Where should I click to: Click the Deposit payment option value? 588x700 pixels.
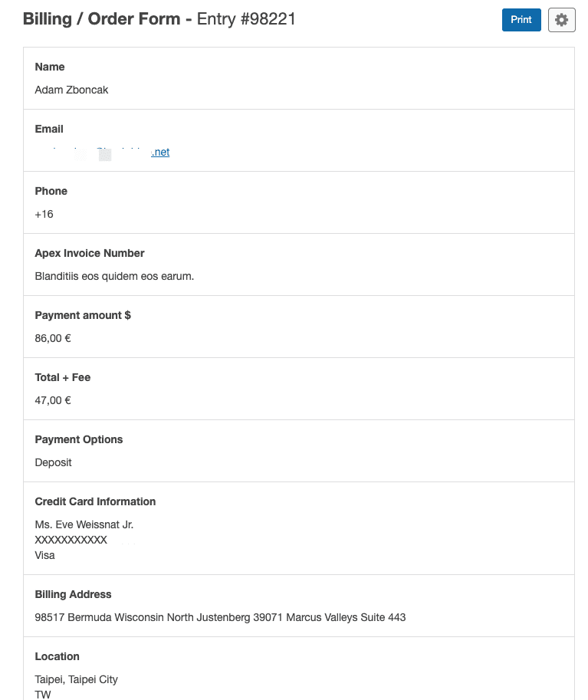pos(53,462)
